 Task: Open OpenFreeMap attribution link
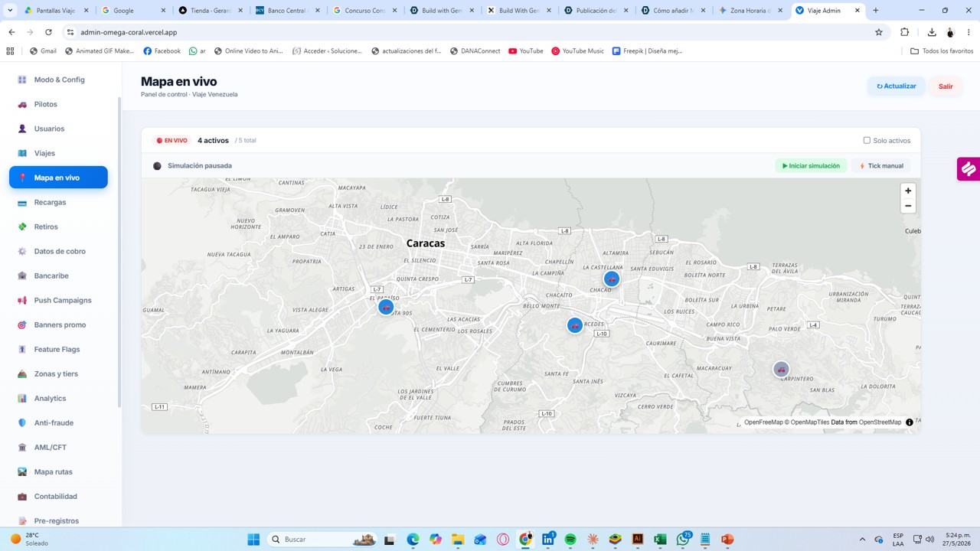(x=763, y=422)
